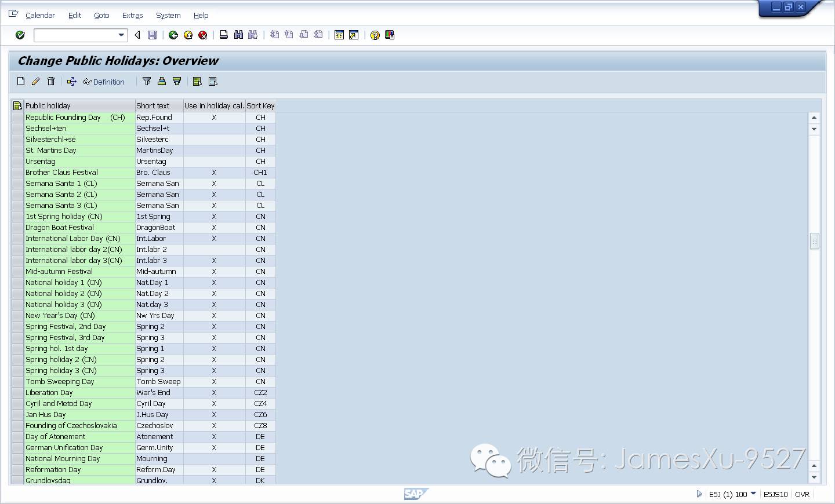The width and height of the screenshot is (835, 504).
Task: Click the Short text column header
Action: [159, 106]
